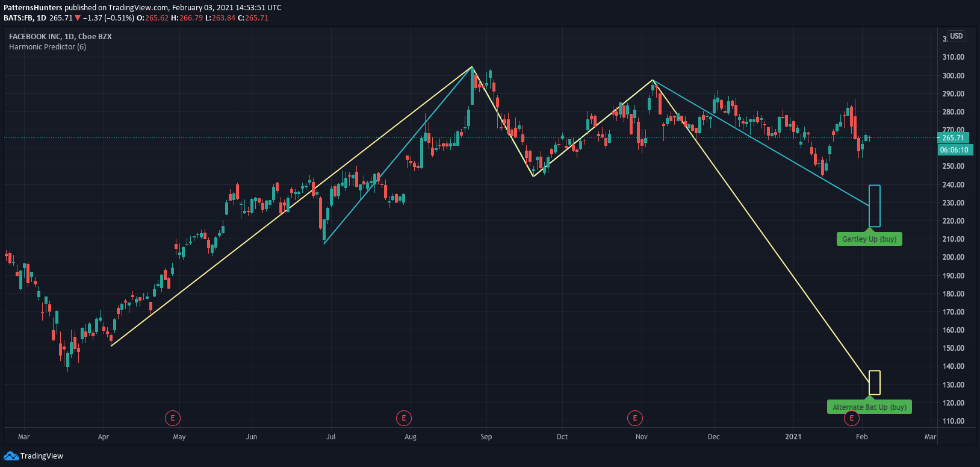Click the Sep label on the time axis
Screen dimensions: 980x467
[486, 437]
